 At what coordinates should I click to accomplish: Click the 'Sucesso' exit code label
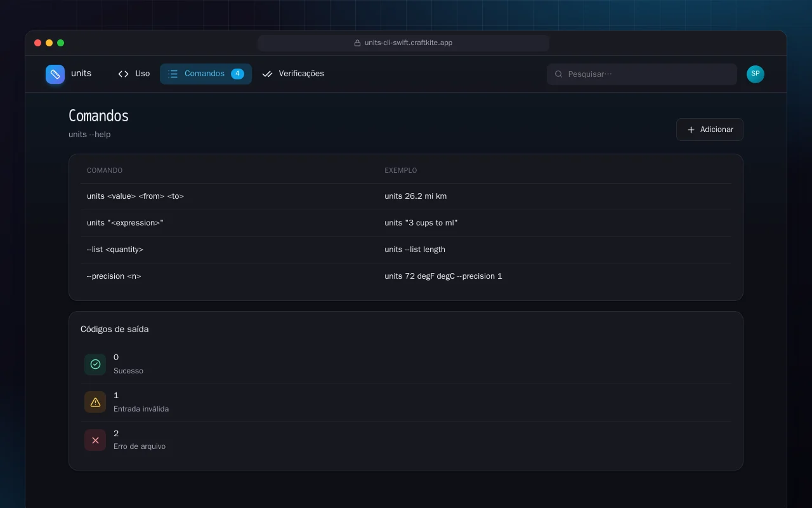pos(128,371)
